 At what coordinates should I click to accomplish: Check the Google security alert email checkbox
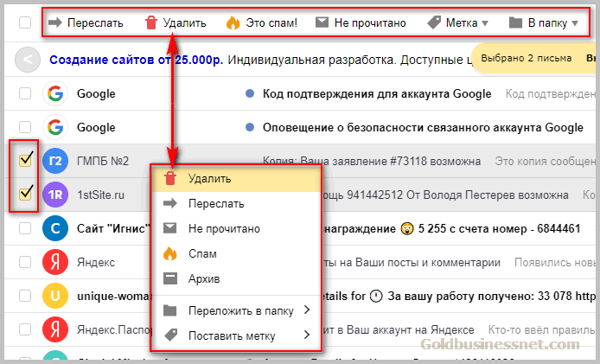(25, 127)
